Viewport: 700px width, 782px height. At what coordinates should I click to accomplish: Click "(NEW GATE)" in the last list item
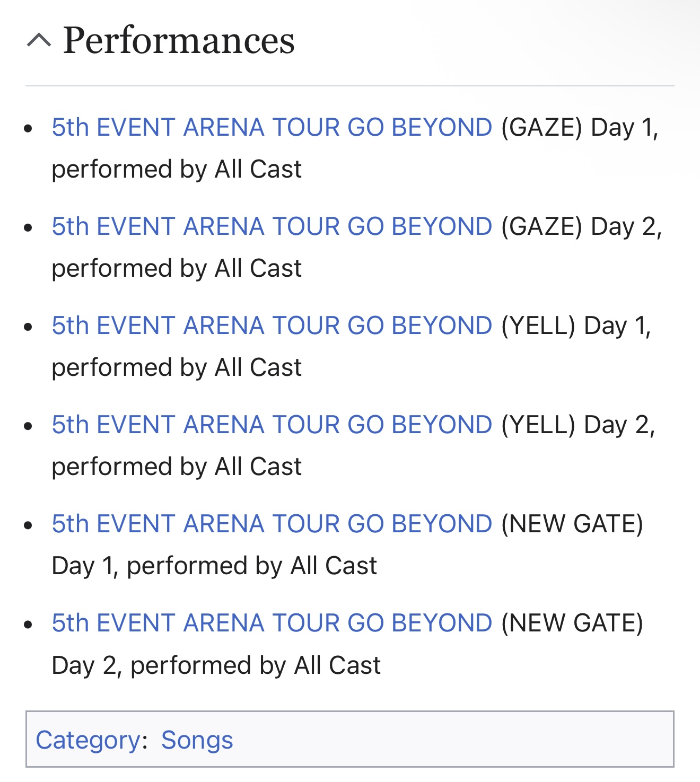coord(572,623)
